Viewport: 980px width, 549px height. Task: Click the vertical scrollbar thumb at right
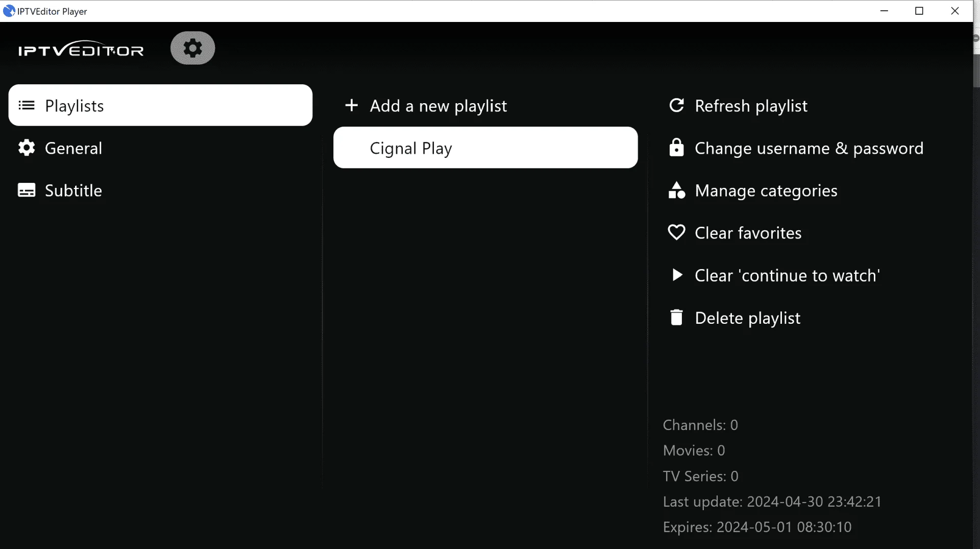coord(976,70)
